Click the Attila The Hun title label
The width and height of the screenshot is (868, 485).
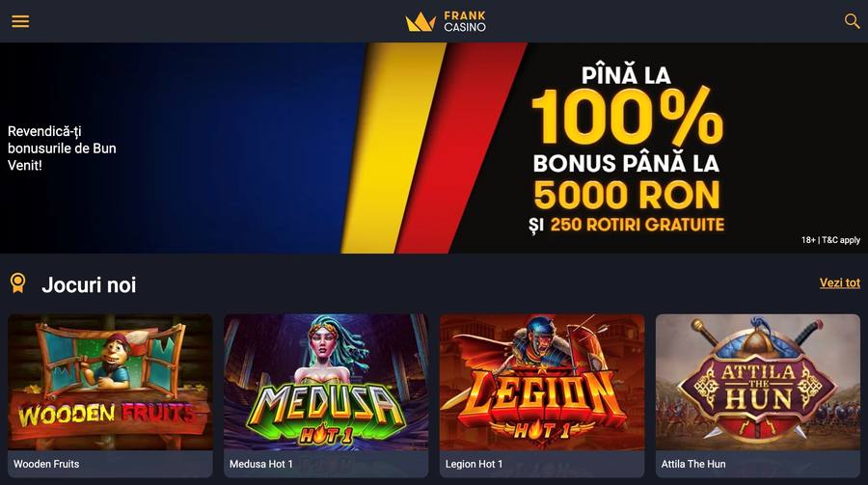click(x=693, y=464)
